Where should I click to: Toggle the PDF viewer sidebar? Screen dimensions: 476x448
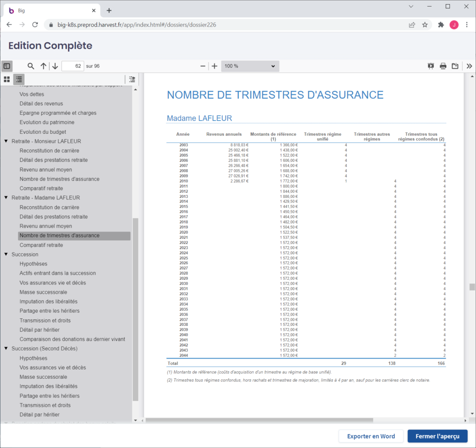pyautogui.click(x=7, y=66)
